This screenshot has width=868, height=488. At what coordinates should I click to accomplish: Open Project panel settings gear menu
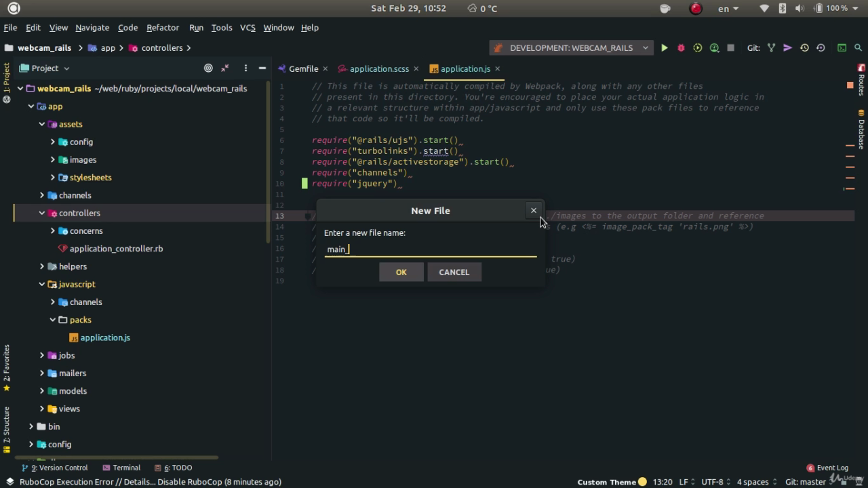point(245,68)
